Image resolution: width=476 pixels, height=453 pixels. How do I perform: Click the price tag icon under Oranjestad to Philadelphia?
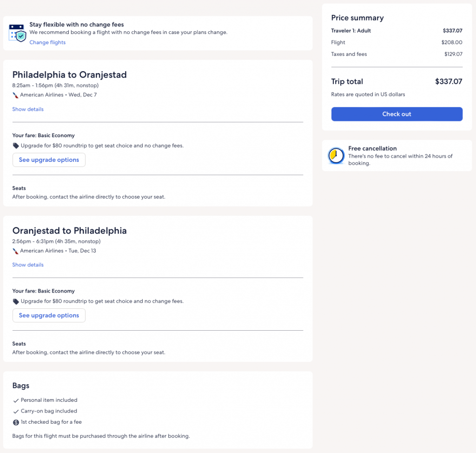coord(16,301)
